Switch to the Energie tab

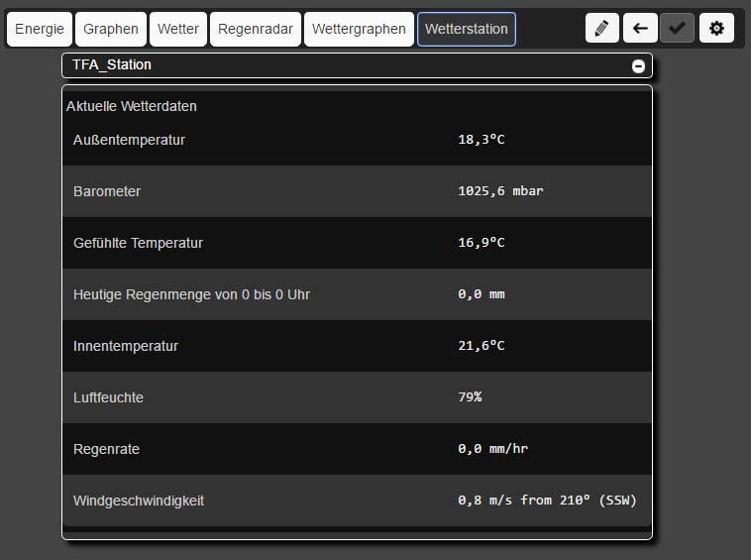coord(39,29)
